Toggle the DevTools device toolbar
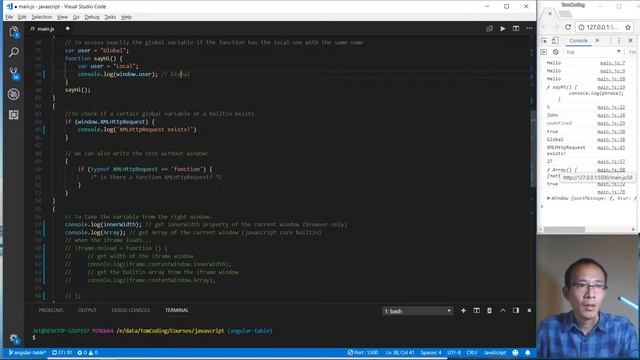 555,40
